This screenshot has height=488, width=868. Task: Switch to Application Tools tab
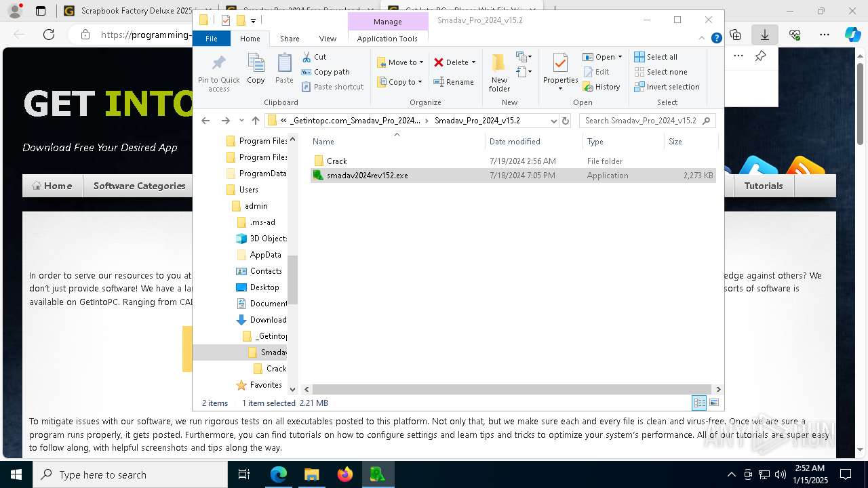coord(387,39)
